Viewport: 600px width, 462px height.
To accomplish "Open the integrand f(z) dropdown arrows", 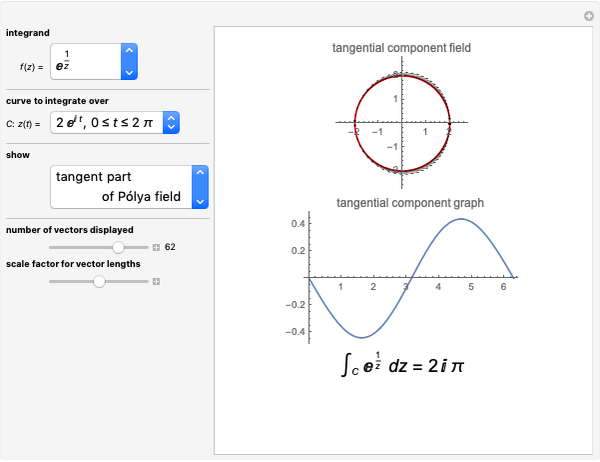I will pyautogui.click(x=128, y=61).
